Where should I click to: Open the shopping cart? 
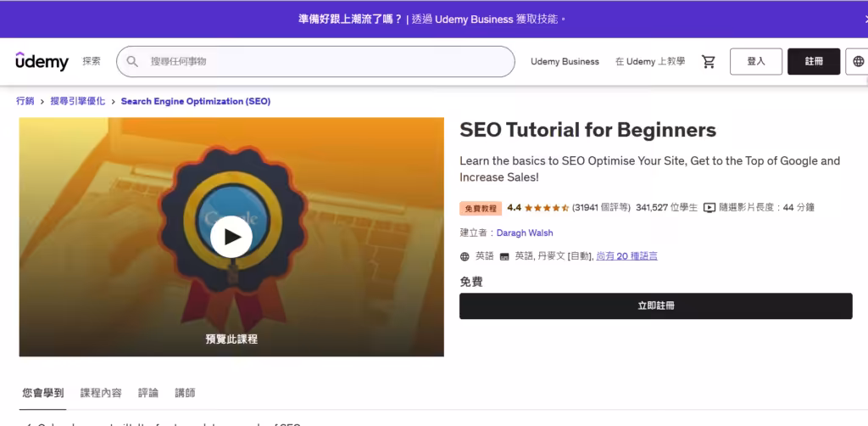click(708, 61)
